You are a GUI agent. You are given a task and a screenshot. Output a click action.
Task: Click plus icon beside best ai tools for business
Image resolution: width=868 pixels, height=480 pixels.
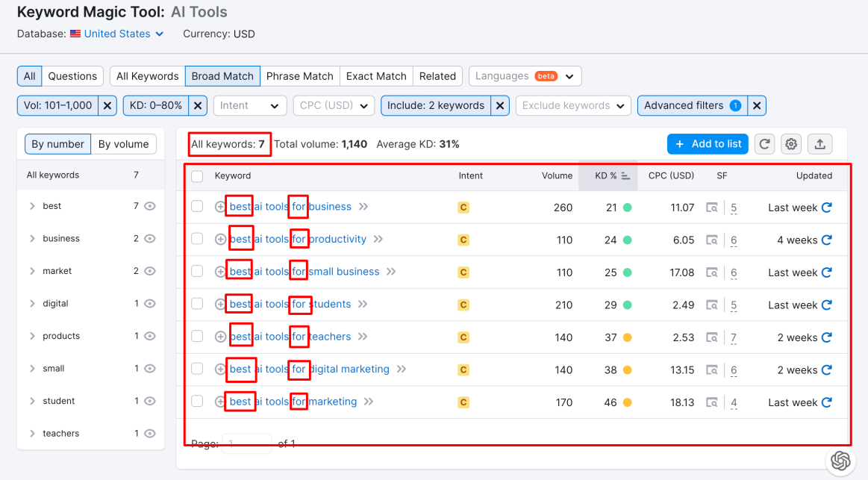click(220, 207)
